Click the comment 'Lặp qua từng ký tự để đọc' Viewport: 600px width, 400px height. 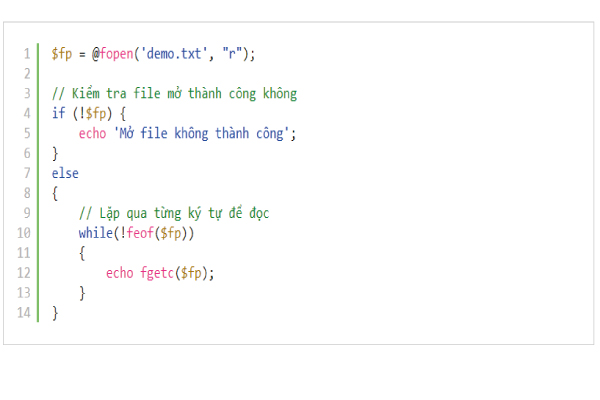tap(174, 213)
